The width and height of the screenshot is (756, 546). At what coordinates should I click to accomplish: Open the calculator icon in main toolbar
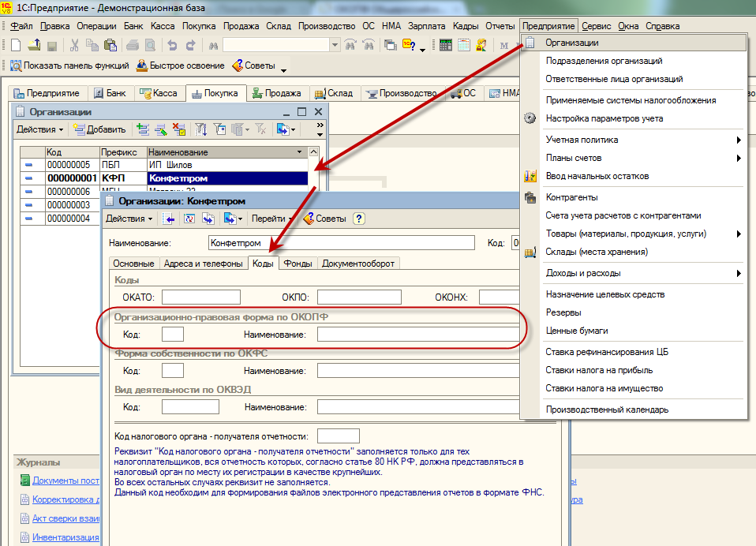[x=446, y=46]
